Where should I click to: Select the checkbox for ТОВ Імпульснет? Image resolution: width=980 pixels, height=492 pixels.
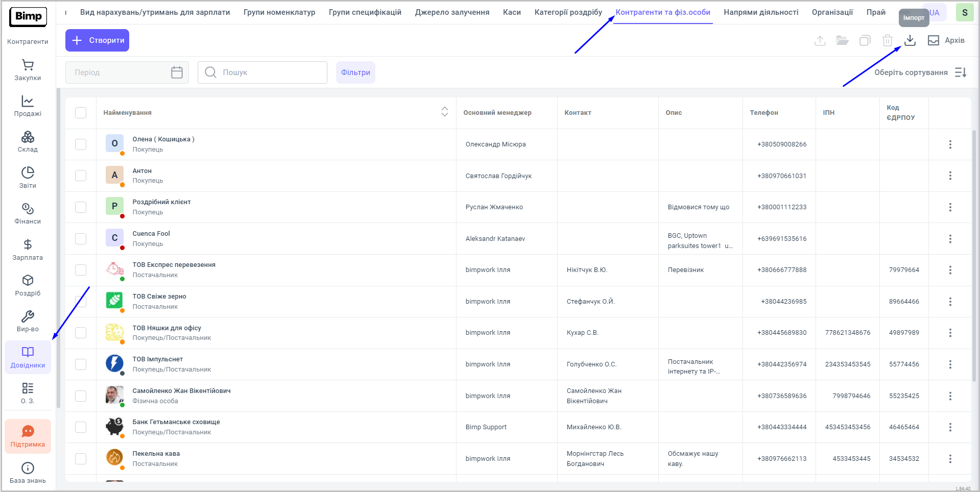[x=81, y=364]
